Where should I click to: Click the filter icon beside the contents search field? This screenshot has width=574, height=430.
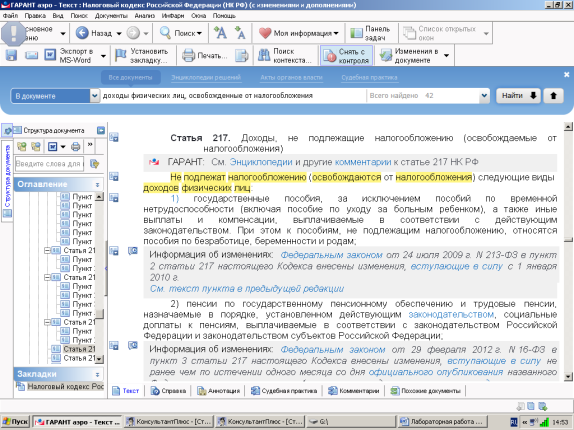pyautogui.click(x=94, y=164)
